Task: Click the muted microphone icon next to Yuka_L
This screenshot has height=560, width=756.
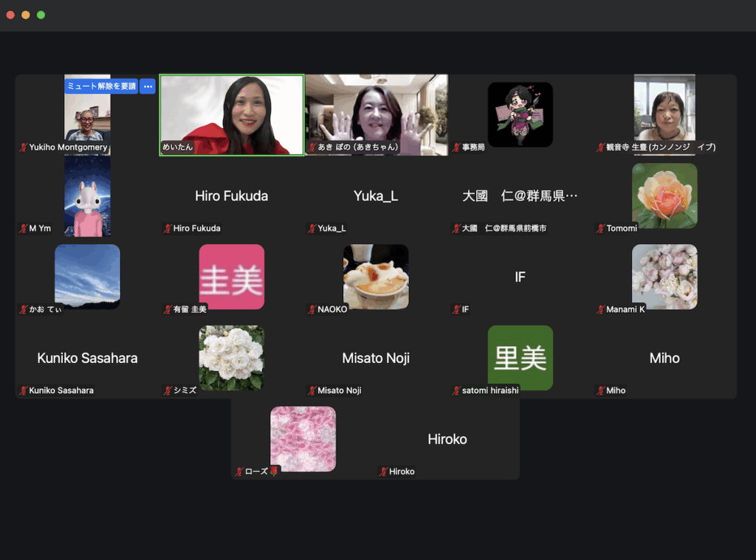Action: [x=312, y=229]
